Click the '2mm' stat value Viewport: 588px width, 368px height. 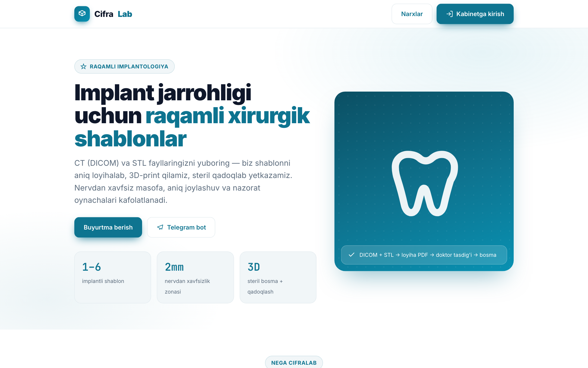pyautogui.click(x=174, y=267)
